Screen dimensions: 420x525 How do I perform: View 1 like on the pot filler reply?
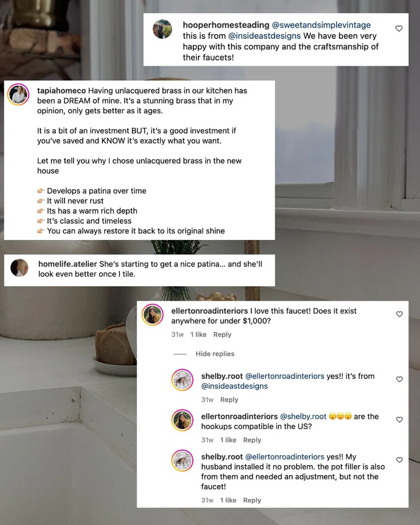[x=228, y=500]
